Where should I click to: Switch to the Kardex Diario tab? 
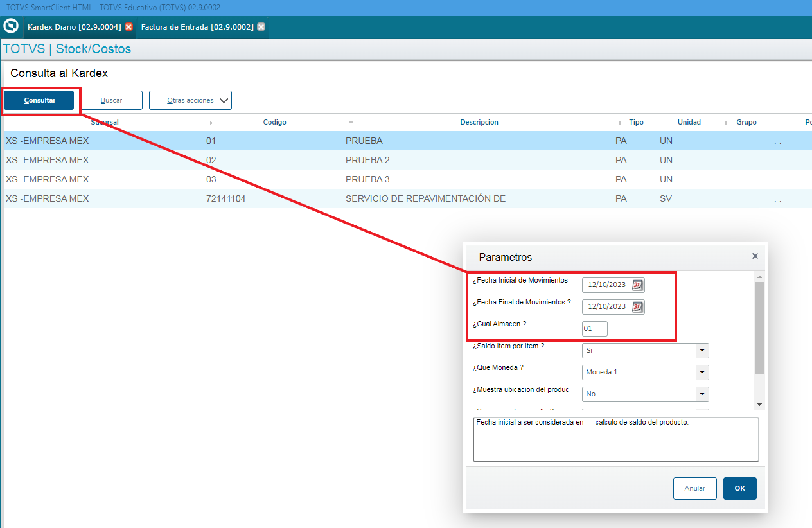click(x=74, y=28)
